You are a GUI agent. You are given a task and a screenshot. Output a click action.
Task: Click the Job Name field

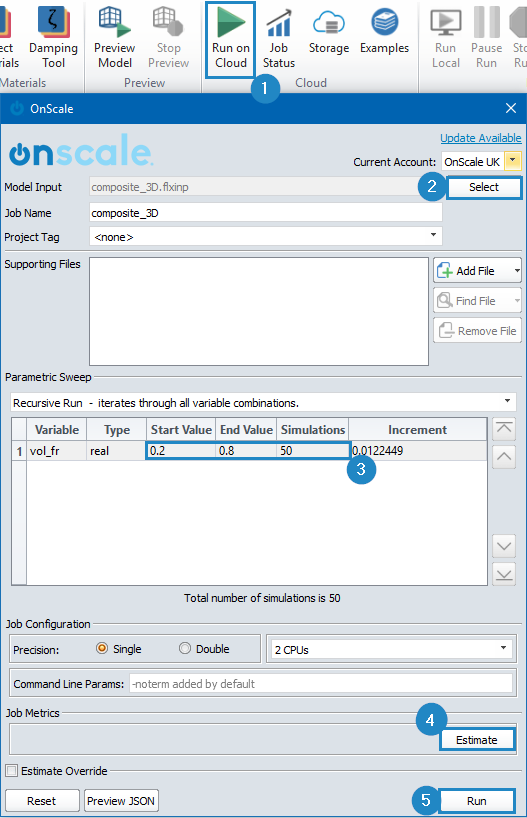coord(266,213)
